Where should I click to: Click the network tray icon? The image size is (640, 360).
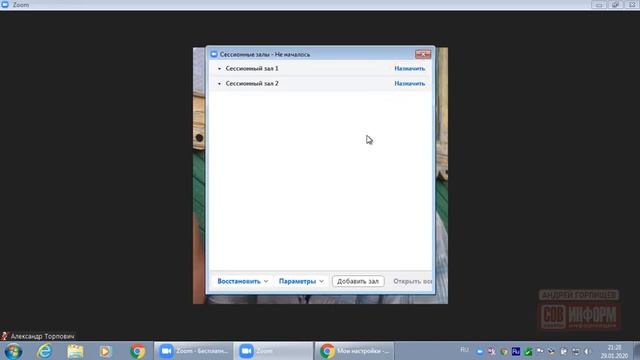tap(576, 351)
